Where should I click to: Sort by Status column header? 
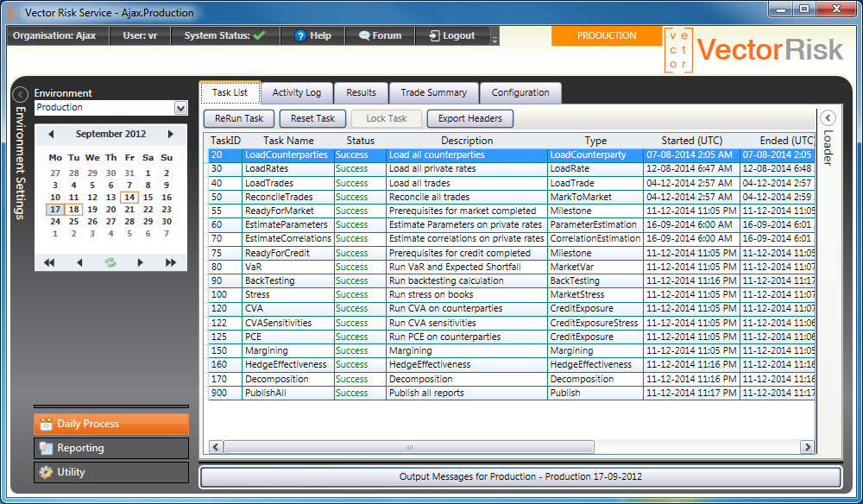point(361,141)
